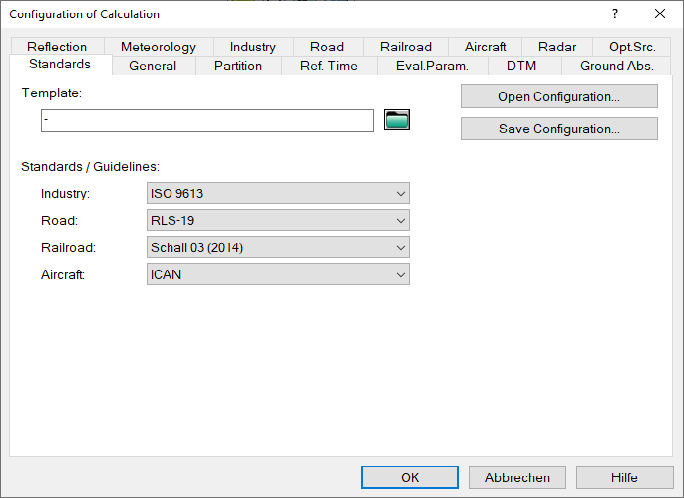Go to the Radar tab
The width and height of the screenshot is (684, 498).
[557, 47]
